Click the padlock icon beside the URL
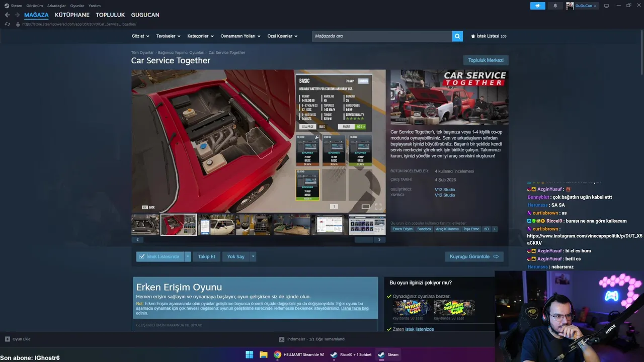Screen dimensions: 644x362 (x=18, y=24)
